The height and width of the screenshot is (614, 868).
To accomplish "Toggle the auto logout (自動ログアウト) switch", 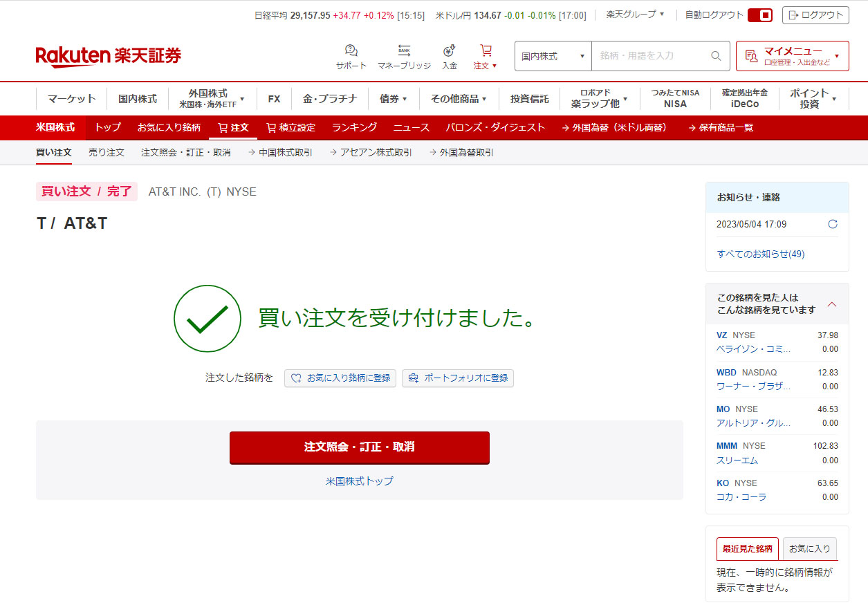I will pos(759,15).
